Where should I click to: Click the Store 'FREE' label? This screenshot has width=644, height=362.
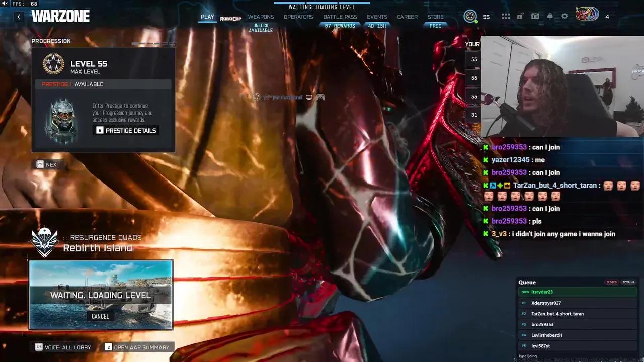pos(435,26)
